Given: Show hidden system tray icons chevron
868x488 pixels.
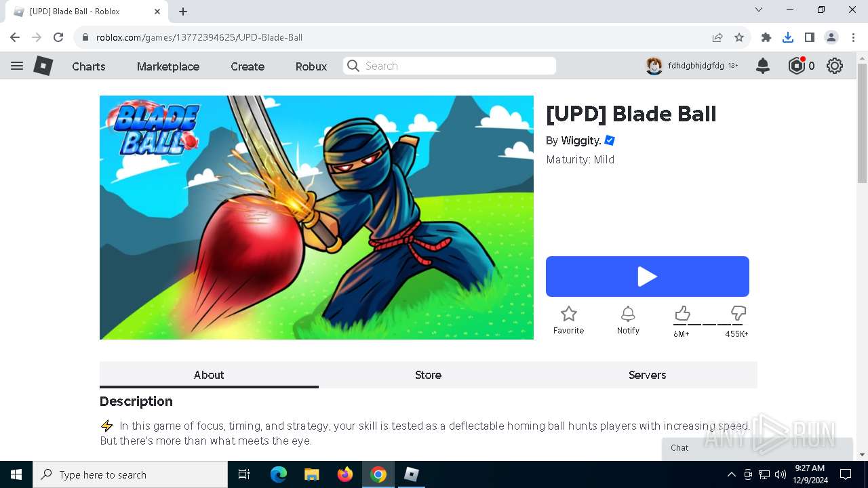Looking at the screenshot, I should pyautogui.click(x=731, y=474).
